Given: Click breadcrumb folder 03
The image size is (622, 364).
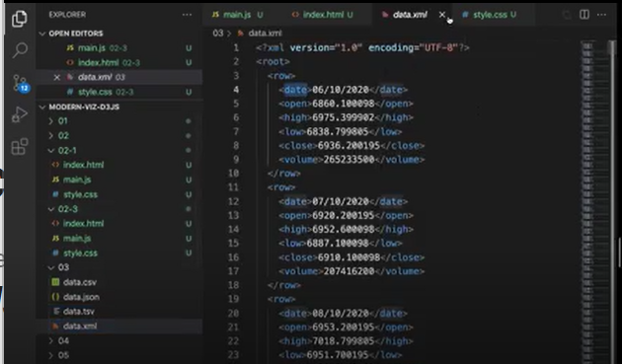Looking at the screenshot, I should tap(218, 34).
